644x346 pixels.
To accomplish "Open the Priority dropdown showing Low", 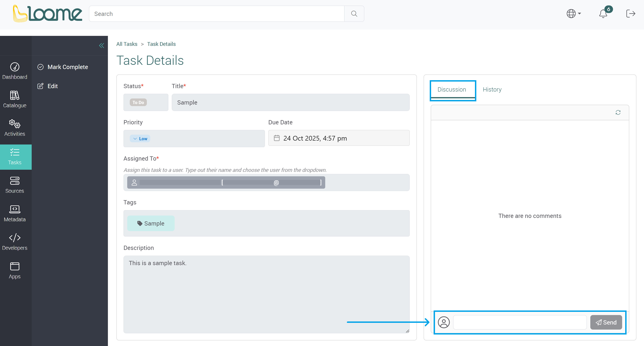I will [140, 138].
